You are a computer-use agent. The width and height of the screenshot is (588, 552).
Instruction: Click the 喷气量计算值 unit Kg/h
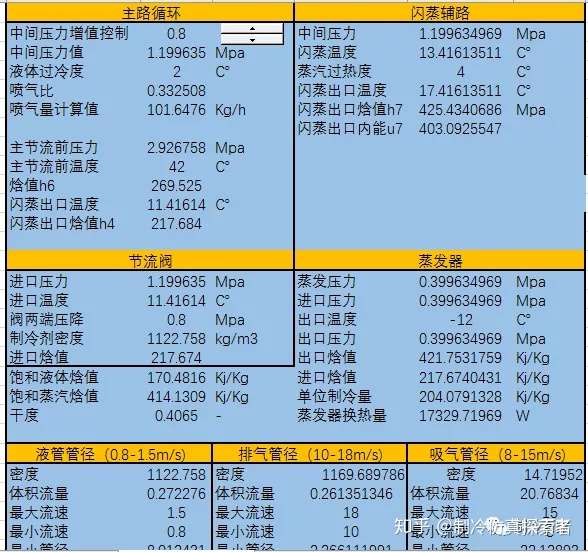tap(230, 110)
